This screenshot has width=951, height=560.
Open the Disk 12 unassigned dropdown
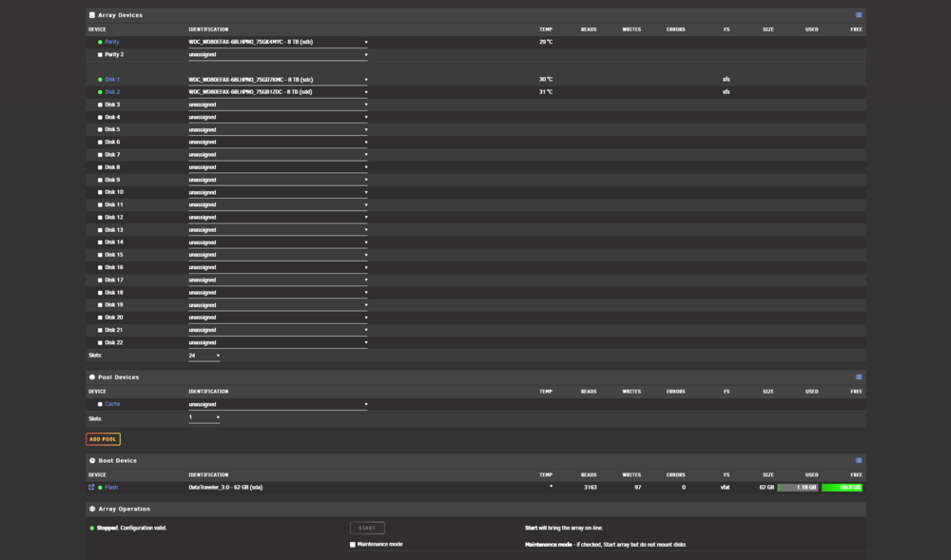tap(278, 218)
